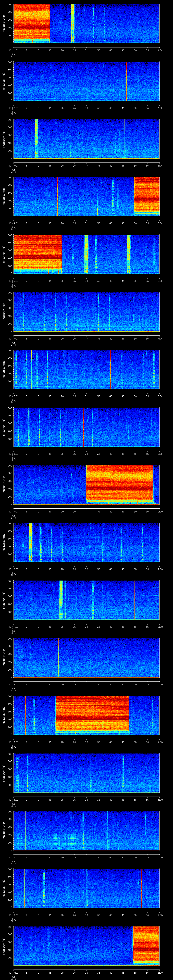This screenshot has height=980, width=173.
Task: View the spectrogram panel starting at 10:10:00
Action: pos(86,543)
